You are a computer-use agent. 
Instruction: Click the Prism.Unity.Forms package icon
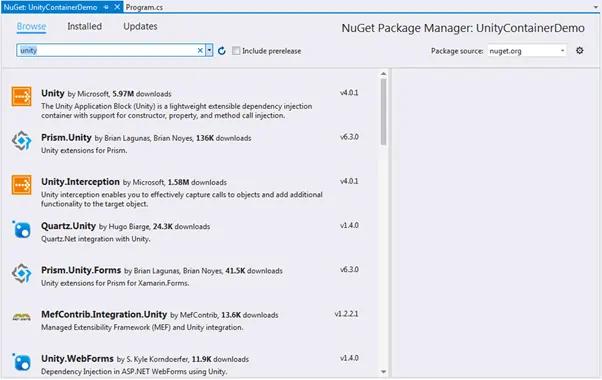coord(22,274)
